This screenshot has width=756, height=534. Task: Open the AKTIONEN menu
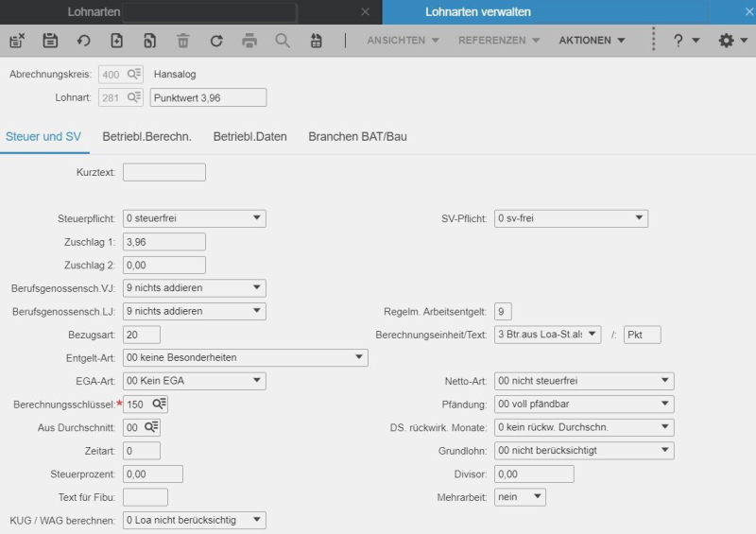coord(592,41)
